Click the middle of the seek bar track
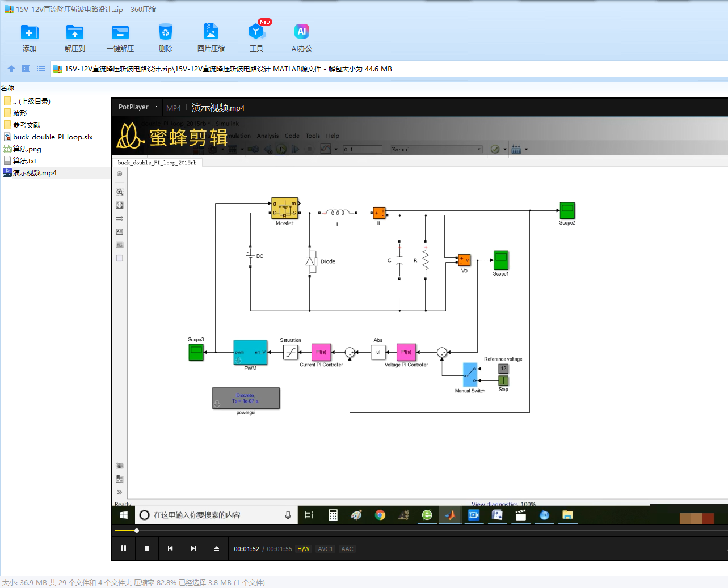 click(422, 531)
